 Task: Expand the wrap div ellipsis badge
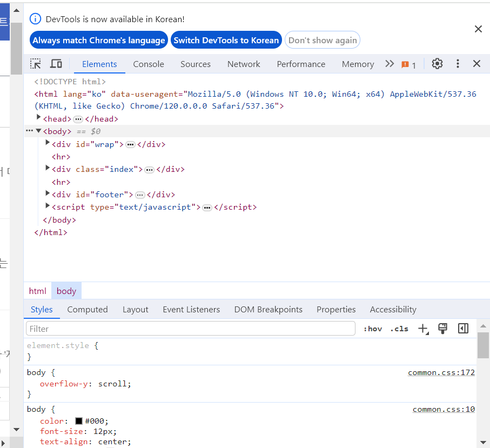pos(130,144)
